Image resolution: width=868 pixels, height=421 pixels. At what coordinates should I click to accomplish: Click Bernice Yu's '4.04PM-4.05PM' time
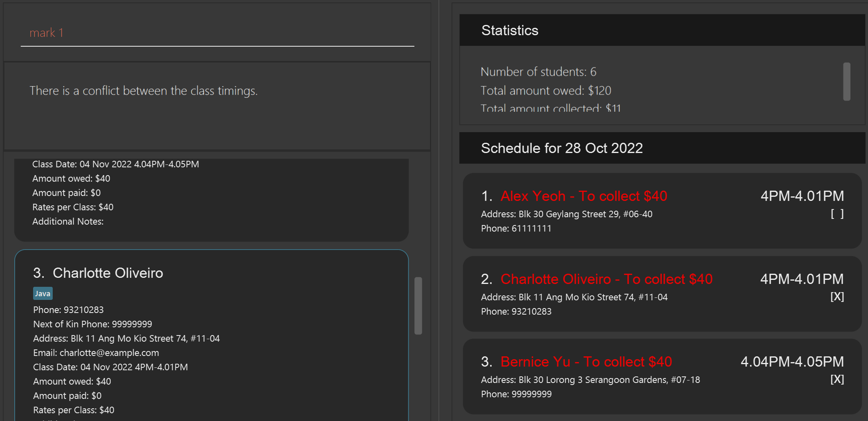(792, 362)
